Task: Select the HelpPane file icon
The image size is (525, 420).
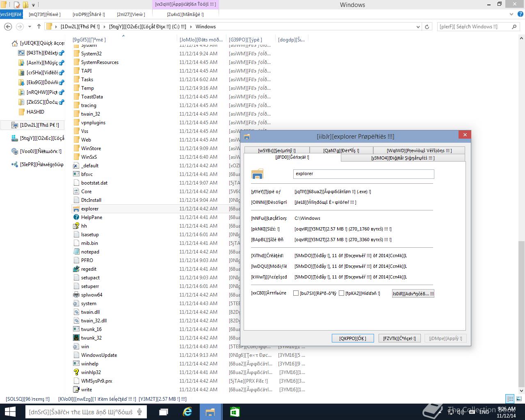Action: 76,217
